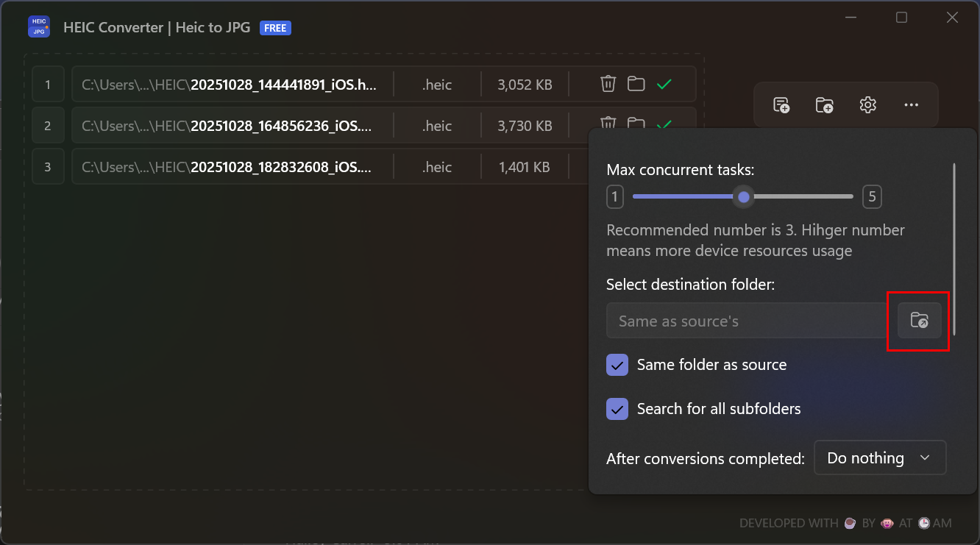Viewport: 980px width, 545px height.
Task: Delete the first file using trash icon
Action: coord(608,84)
